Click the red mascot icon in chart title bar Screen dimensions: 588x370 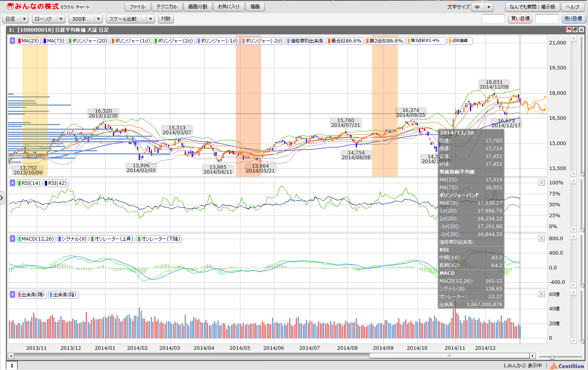(x=569, y=30)
